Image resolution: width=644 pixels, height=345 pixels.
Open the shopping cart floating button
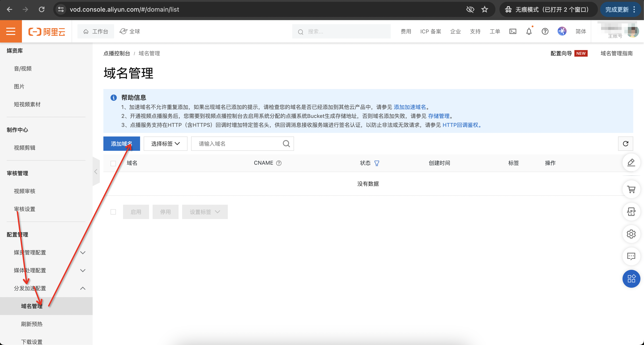pyautogui.click(x=631, y=190)
